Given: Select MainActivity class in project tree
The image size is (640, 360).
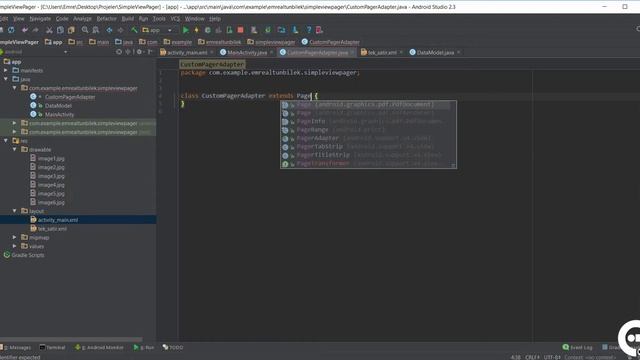Looking at the screenshot, I should point(60,114).
